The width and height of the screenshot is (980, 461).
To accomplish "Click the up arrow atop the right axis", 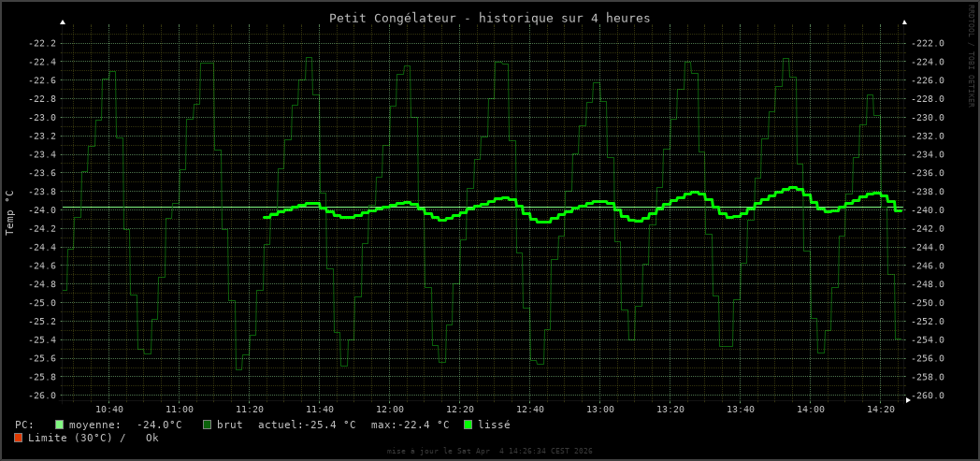I will click(x=904, y=22).
